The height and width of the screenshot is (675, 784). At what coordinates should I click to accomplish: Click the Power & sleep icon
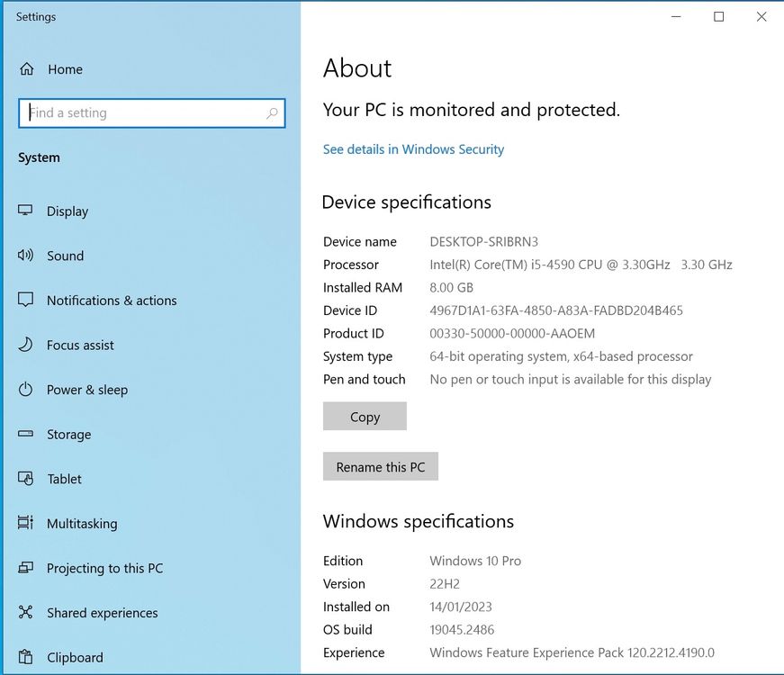click(26, 390)
